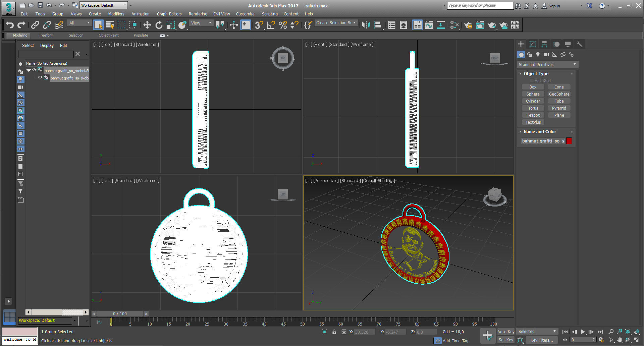
Task: Click the Pan View hand icon
Action: click(619, 340)
